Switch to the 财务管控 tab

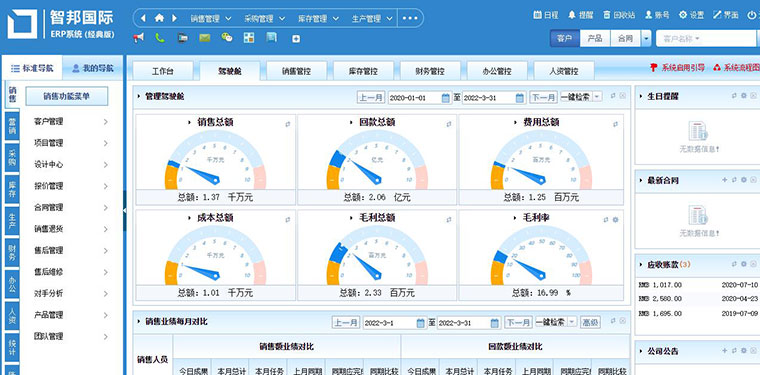point(430,71)
